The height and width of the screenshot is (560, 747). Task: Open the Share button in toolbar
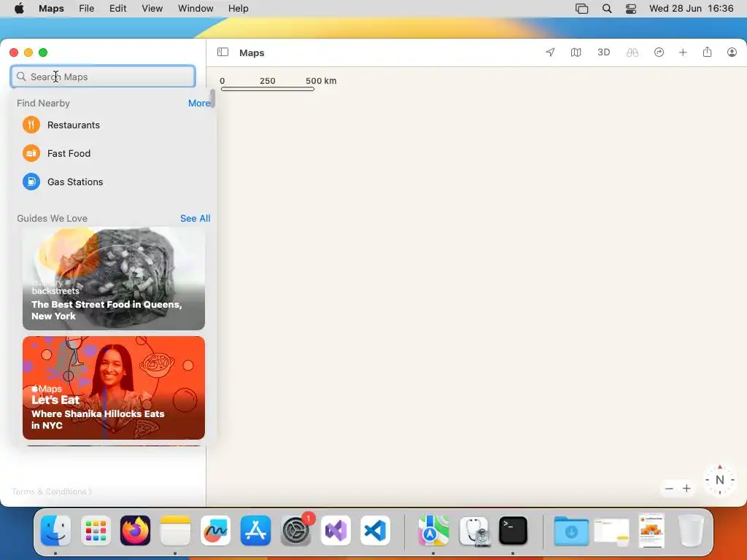[707, 52]
